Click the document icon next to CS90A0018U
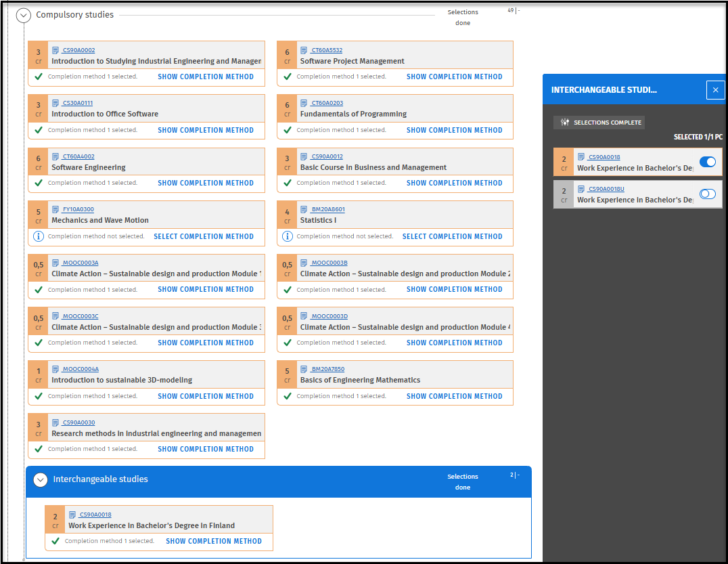The width and height of the screenshot is (728, 564). (581, 189)
